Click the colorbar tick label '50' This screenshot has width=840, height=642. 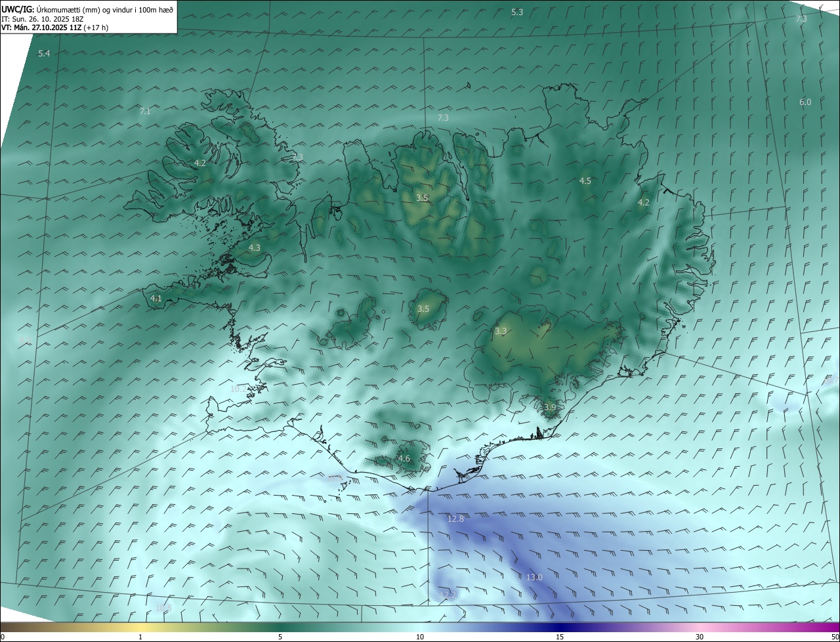coord(835,637)
